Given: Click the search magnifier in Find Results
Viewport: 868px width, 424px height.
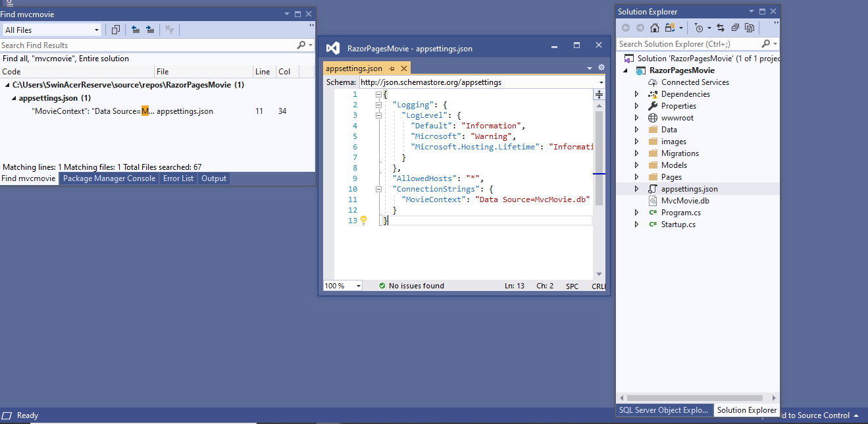Looking at the screenshot, I should tap(299, 45).
